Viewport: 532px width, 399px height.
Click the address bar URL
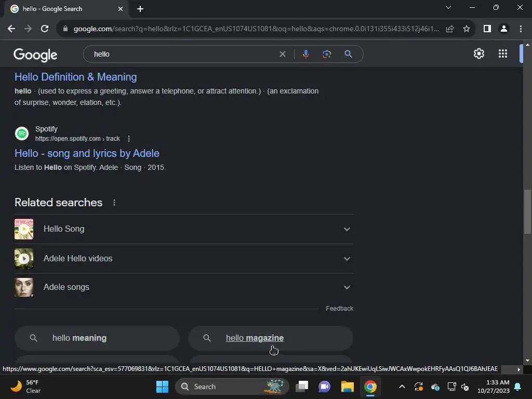pyautogui.click(x=256, y=29)
